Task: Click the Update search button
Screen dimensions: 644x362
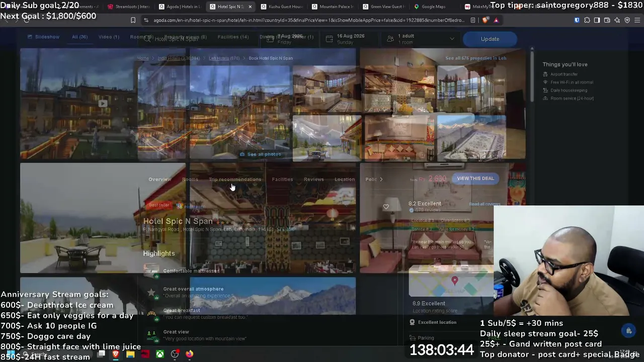Action: (x=490, y=39)
